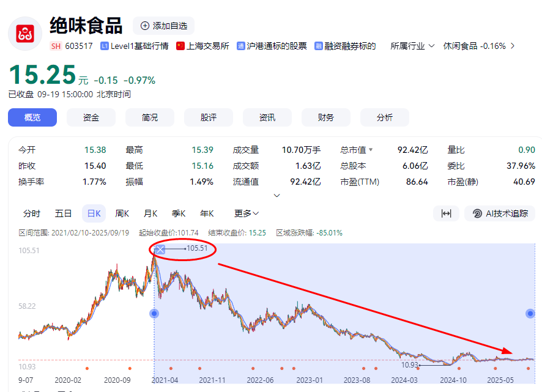Click event dot above 2025-05 label
542x392 pixels.
click(x=496, y=369)
